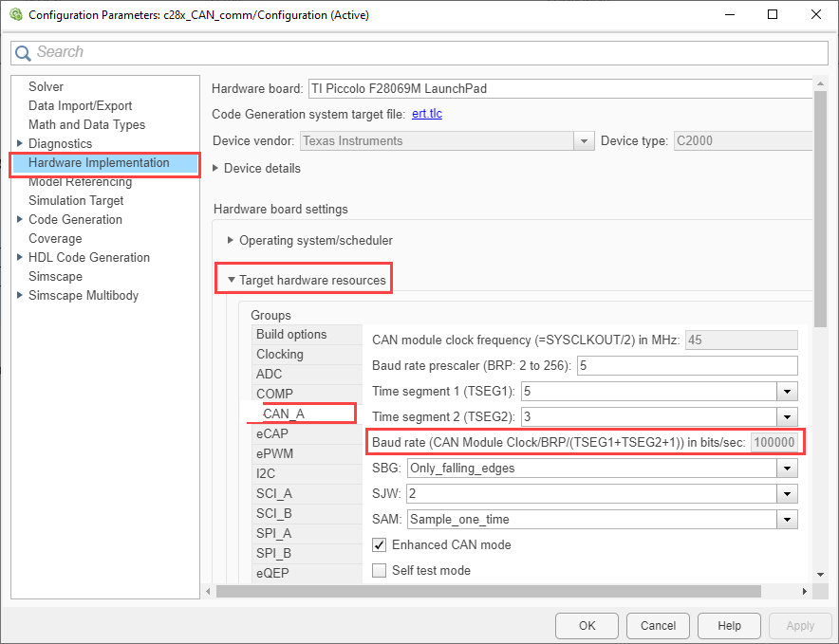
Task: Open the Time segment 1 (TSEG1) dropdown
Action: click(788, 391)
